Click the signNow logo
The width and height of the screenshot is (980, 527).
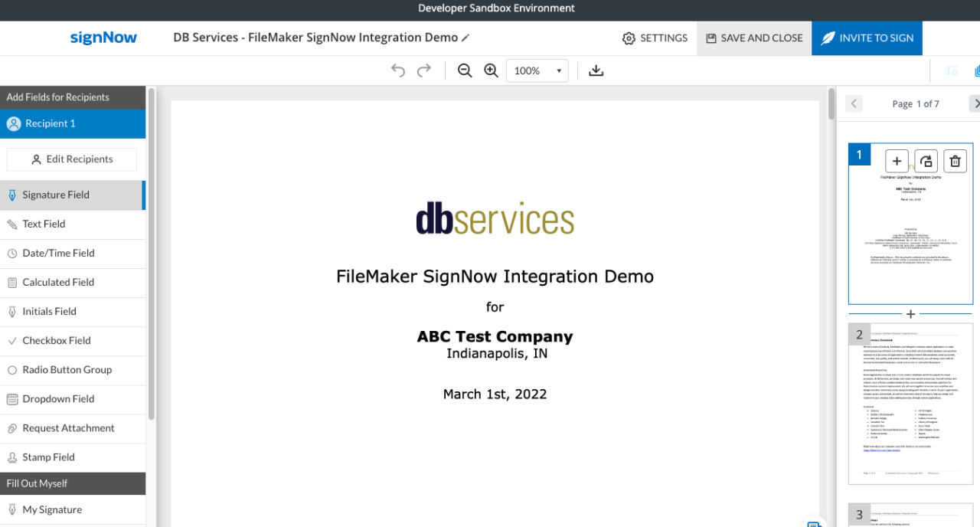pos(103,38)
